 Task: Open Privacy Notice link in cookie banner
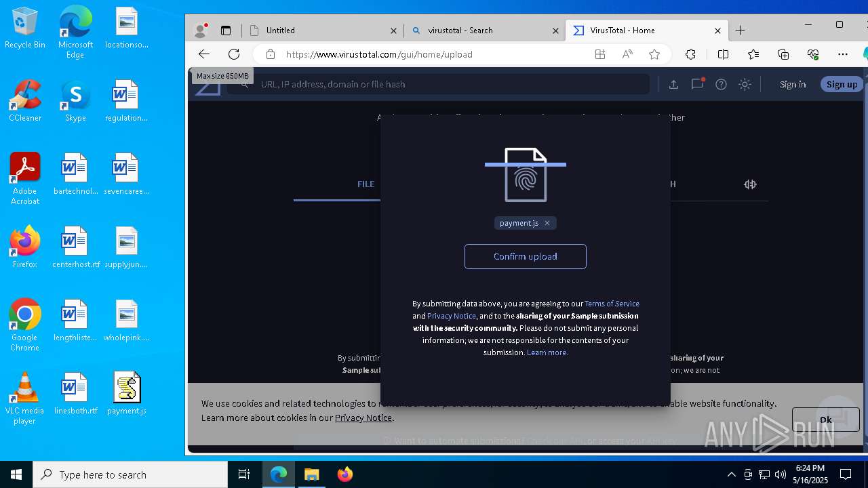click(x=363, y=418)
